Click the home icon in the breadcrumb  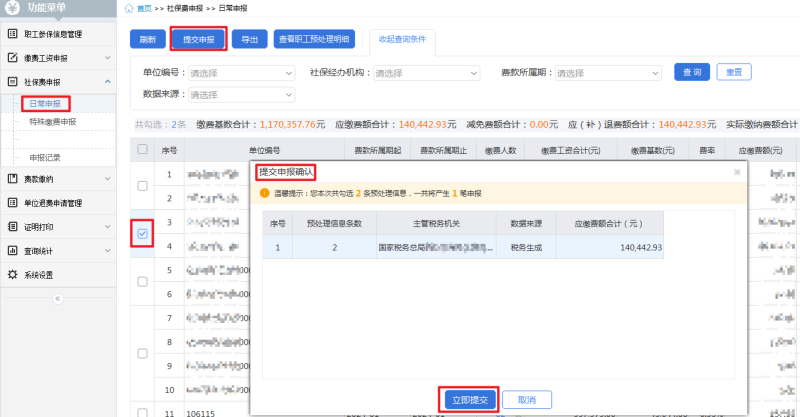129,8
